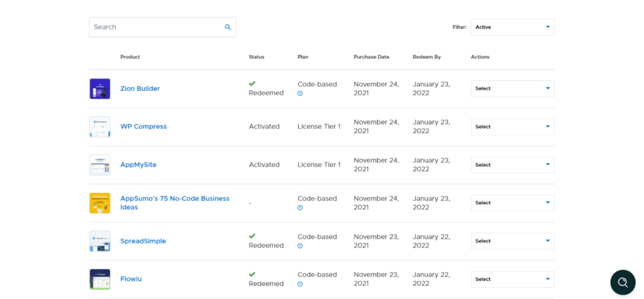Click the magnifier icon in Search box
644x299 pixels.
(x=228, y=27)
